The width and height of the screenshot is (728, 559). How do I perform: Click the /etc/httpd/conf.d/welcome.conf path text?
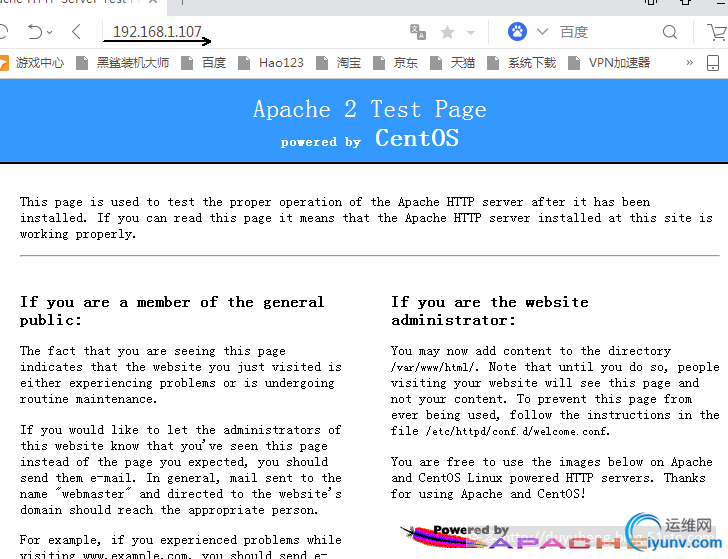pyautogui.click(x=517, y=431)
